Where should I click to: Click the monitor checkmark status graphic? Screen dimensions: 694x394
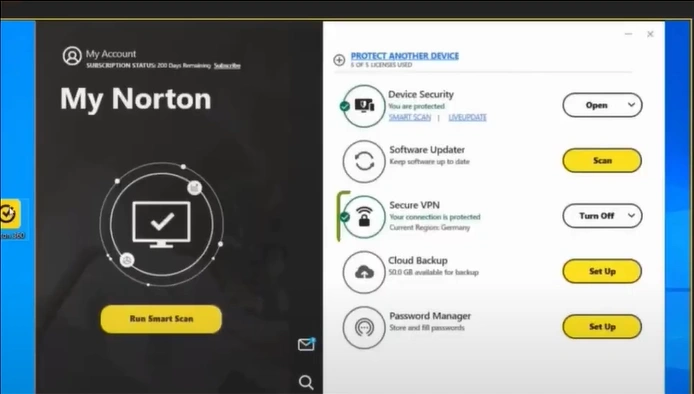click(x=162, y=224)
